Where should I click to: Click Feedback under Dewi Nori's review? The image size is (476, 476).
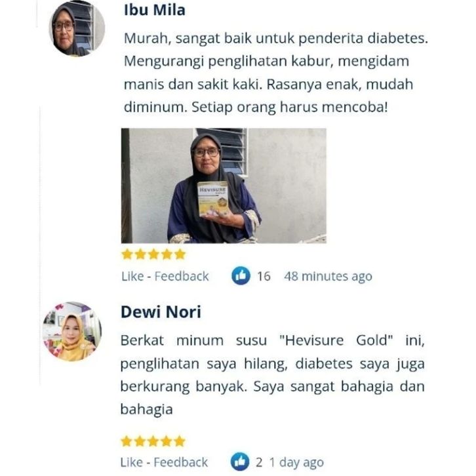click(180, 462)
